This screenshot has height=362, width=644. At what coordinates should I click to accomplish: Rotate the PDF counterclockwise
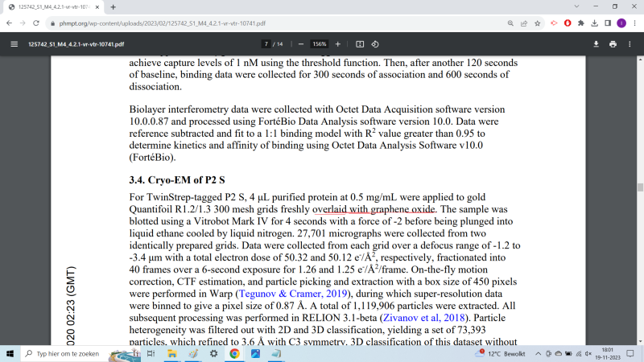375,44
